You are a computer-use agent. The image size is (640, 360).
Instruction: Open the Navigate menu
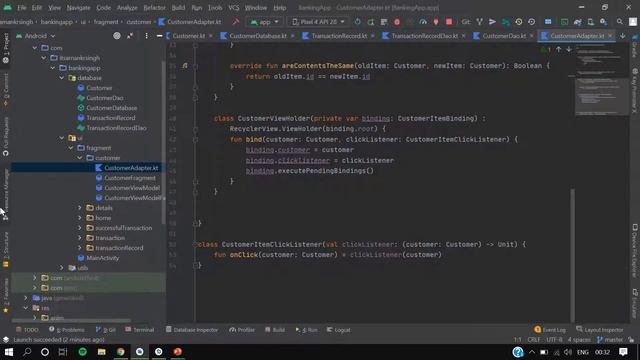click(78, 7)
